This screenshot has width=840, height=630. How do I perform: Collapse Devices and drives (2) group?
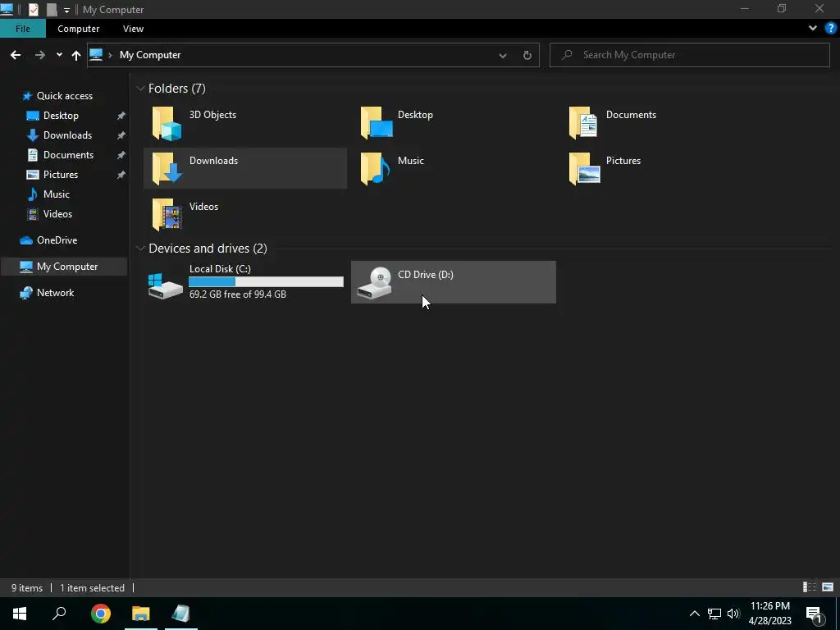(x=140, y=248)
